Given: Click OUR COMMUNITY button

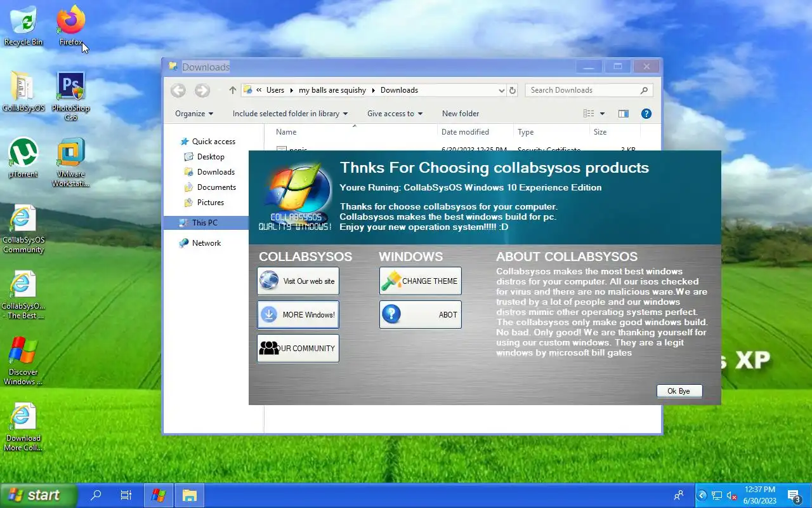Looking at the screenshot, I should [x=298, y=348].
